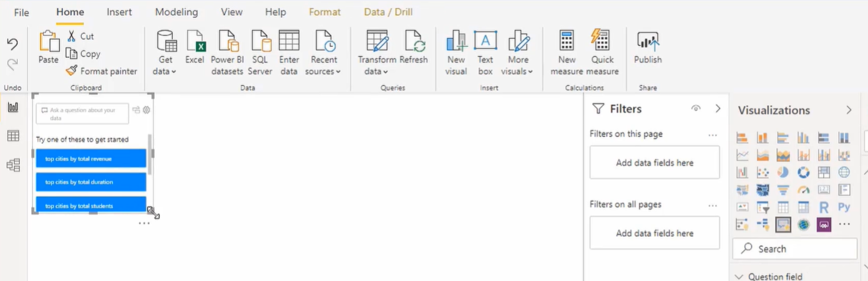Select the Stacked bar chart visual
868x281 pixels.
[x=743, y=138]
